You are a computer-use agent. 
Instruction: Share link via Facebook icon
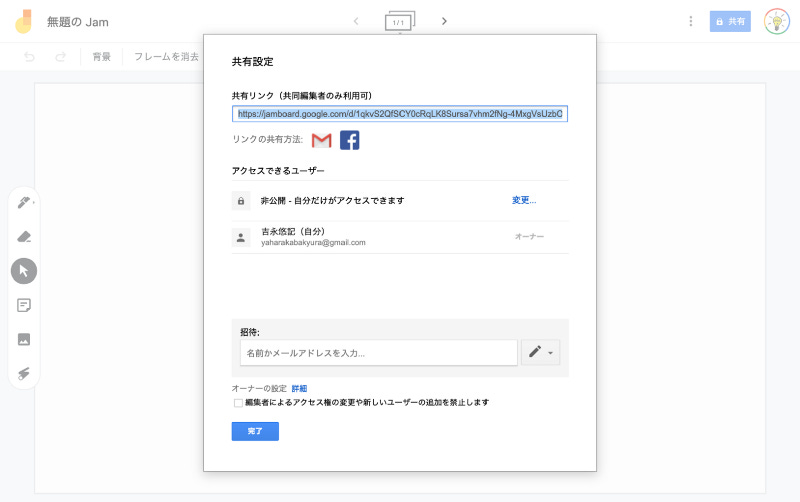point(349,140)
